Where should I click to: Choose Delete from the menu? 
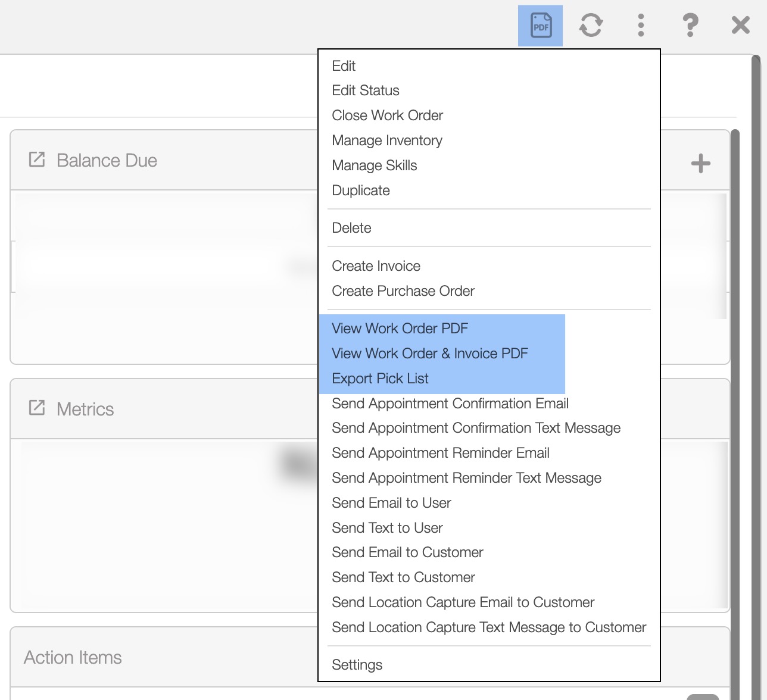351,228
